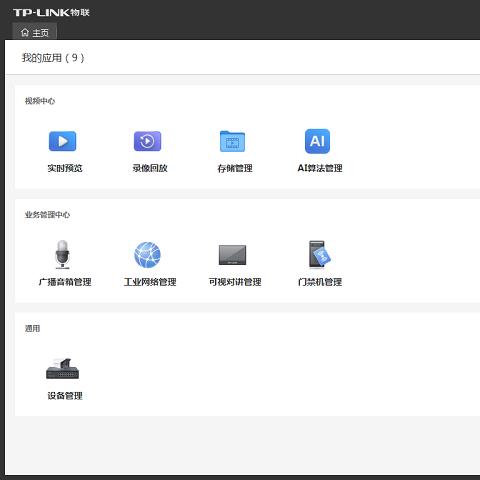Switch to the 主页 home tab
This screenshot has width=480, height=480.
click(x=35, y=32)
